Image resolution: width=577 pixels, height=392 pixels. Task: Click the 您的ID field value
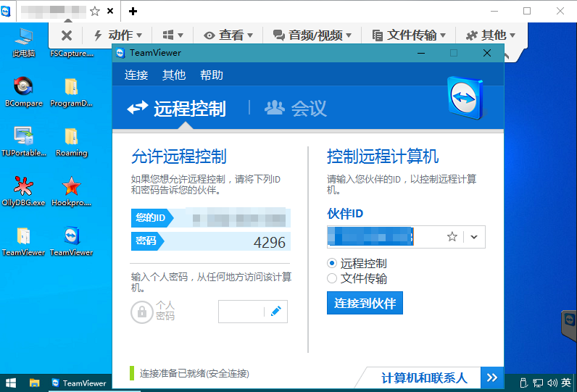click(x=239, y=218)
